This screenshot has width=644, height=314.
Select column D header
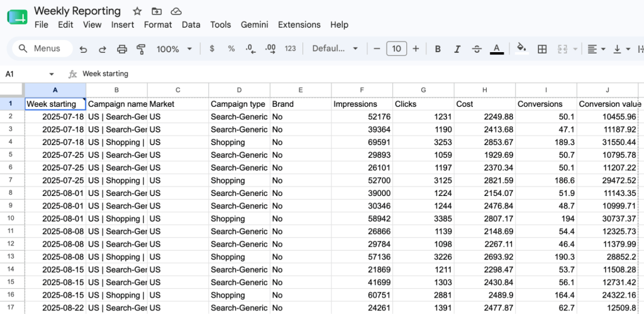[240, 90]
